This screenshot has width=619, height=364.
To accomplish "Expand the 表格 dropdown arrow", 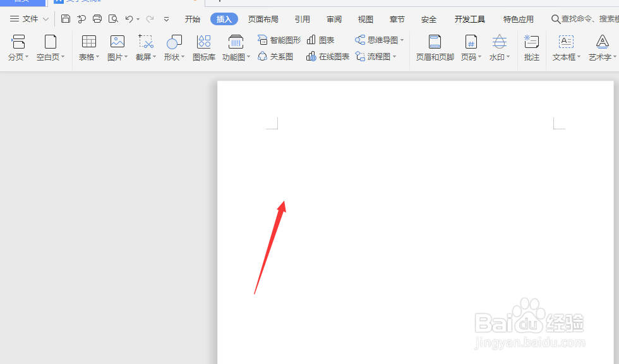I will pyautogui.click(x=97, y=57).
